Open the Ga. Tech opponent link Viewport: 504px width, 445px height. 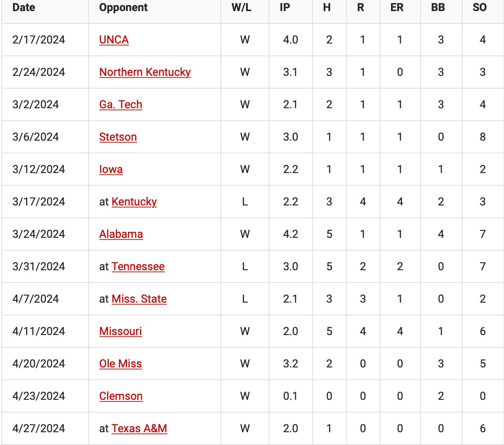click(121, 104)
